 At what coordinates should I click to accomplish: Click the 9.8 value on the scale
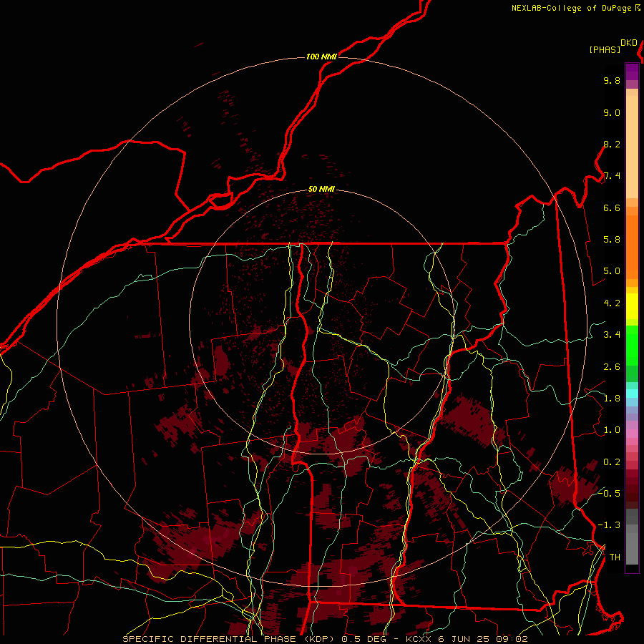pyautogui.click(x=612, y=80)
